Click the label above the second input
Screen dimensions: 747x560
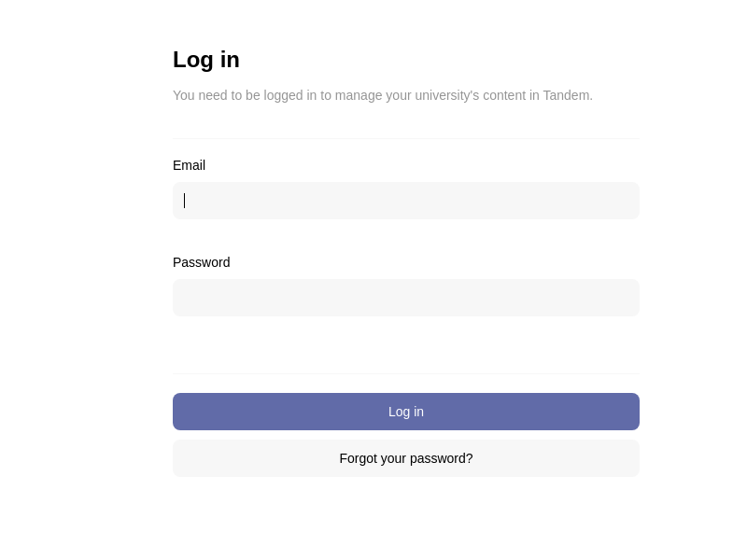201,262
